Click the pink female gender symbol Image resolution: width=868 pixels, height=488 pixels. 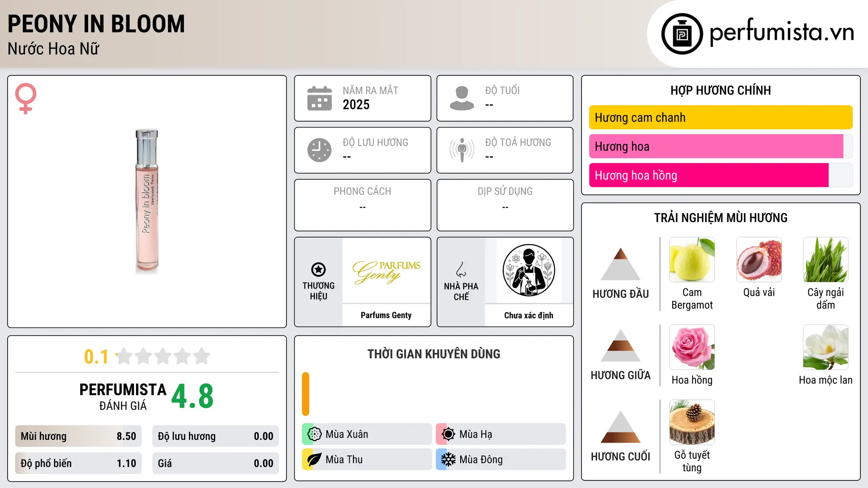[x=26, y=98]
